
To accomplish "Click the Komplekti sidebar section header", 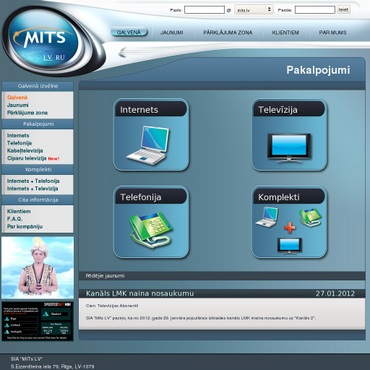I will coord(38,169).
